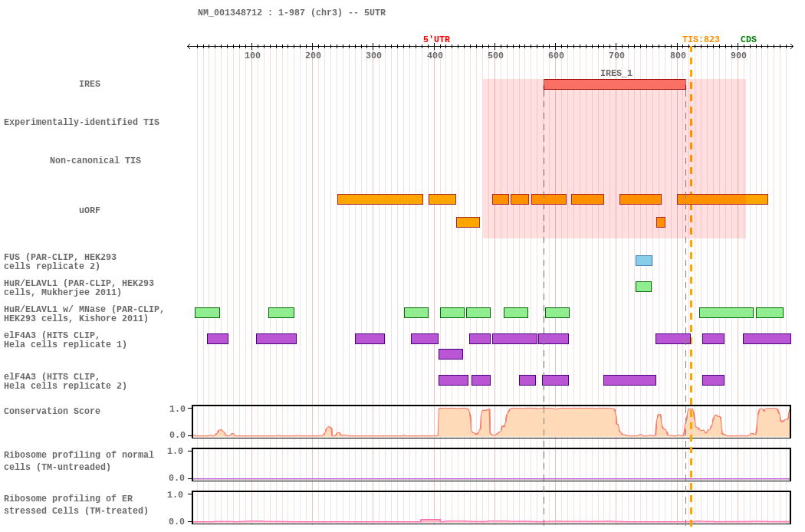Click the HuR/ELAVL1 Mukherjee 2011 green bar

[643, 287]
